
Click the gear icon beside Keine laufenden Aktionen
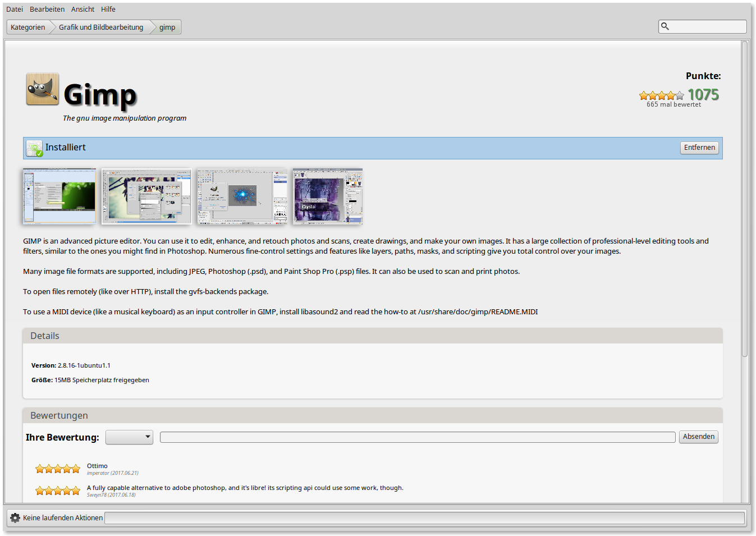[x=15, y=517]
